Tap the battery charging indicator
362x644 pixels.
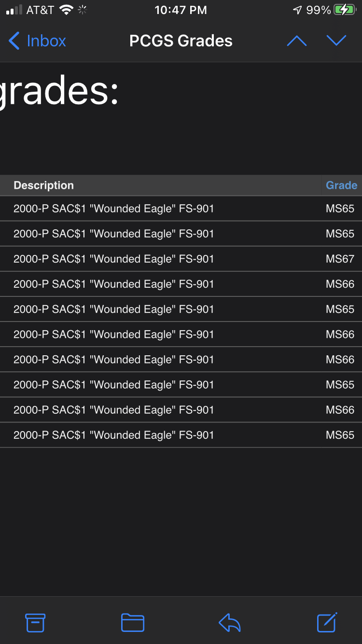coord(344,10)
